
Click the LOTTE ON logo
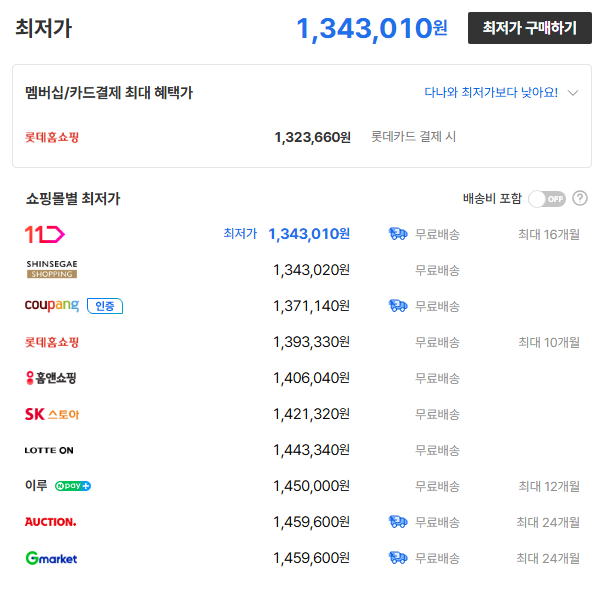(x=49, y=450)
